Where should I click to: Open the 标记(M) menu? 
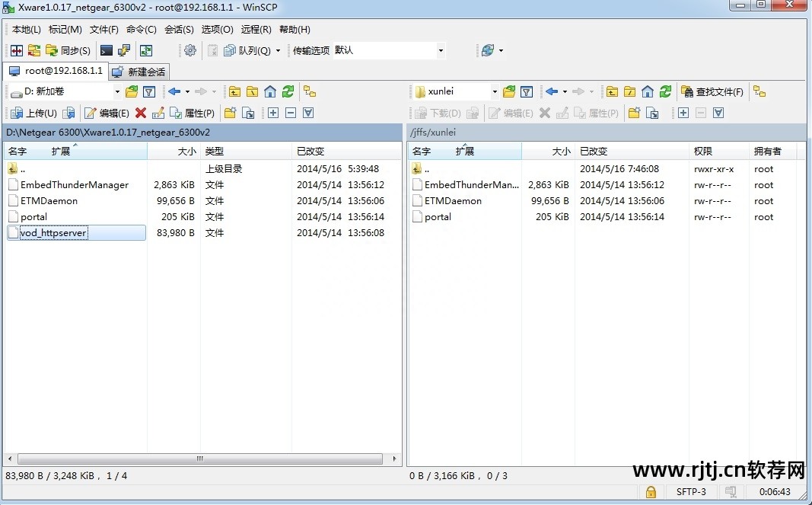click(x=65, y=30)
